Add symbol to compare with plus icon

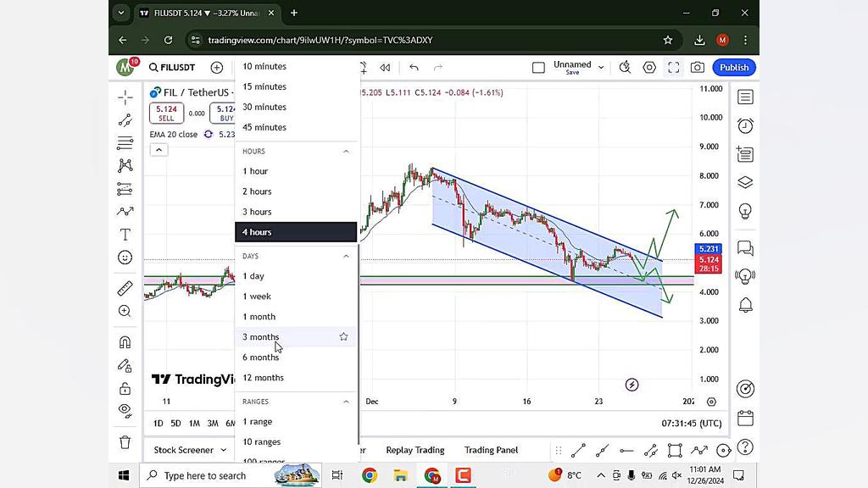click(216, 68)
